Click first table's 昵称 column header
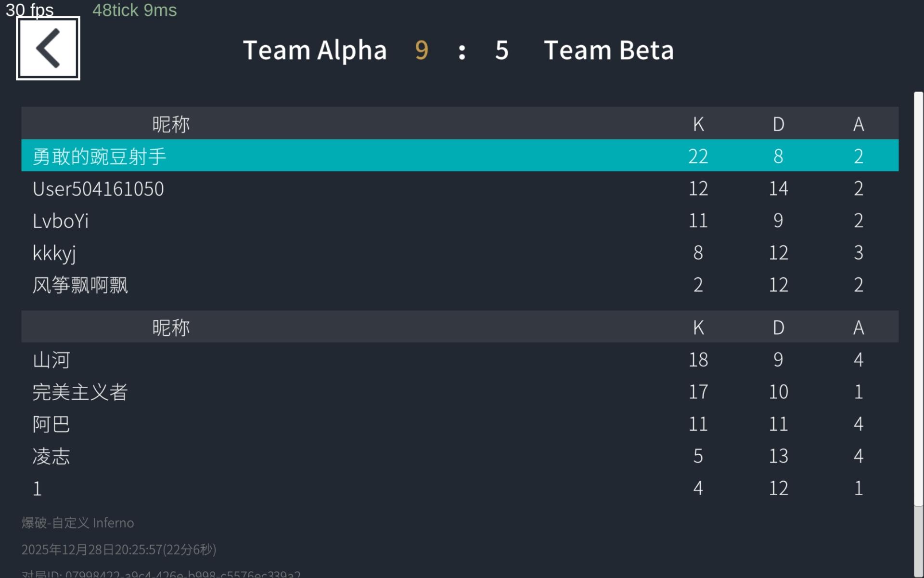This screenshot has width=924, height=578. pos(171,124)
